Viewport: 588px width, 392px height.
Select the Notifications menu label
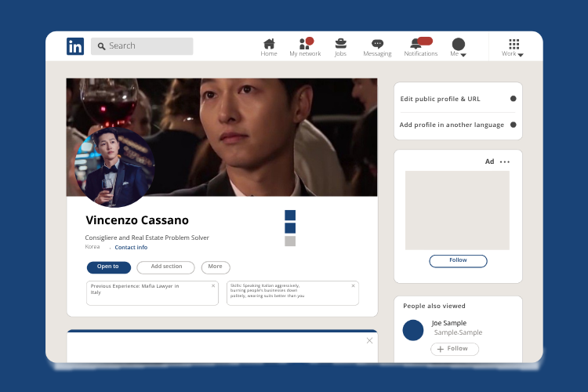point(421,53)
